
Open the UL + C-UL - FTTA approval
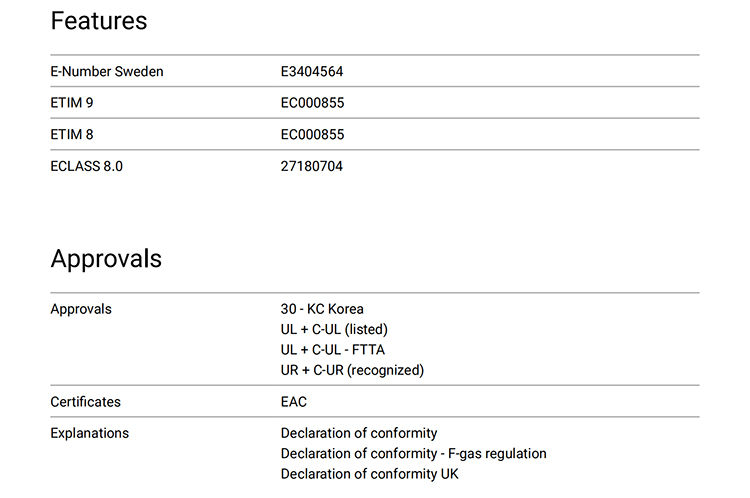click(332, 350)
